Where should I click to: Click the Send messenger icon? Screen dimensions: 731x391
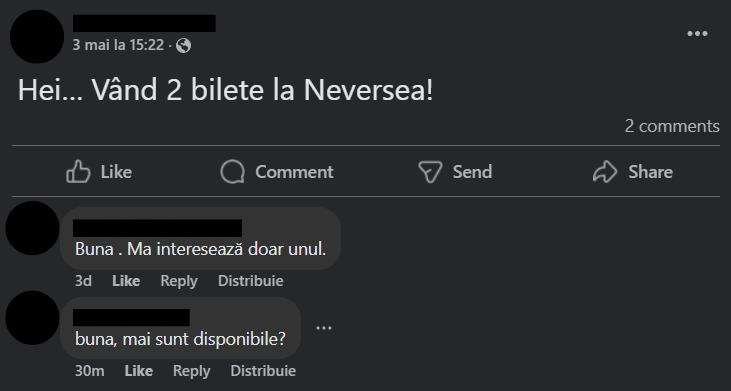(430, 171)
